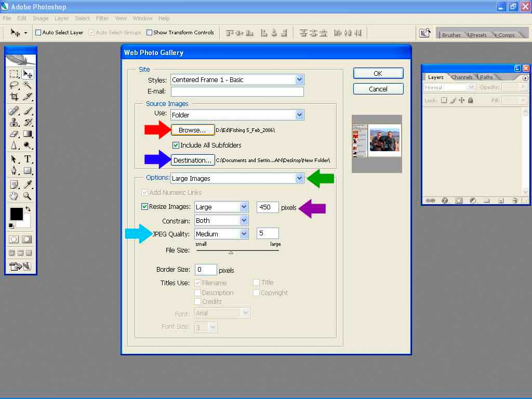Choose the Eraser tool
Screen dimensions: 532x399
point(14,134)
